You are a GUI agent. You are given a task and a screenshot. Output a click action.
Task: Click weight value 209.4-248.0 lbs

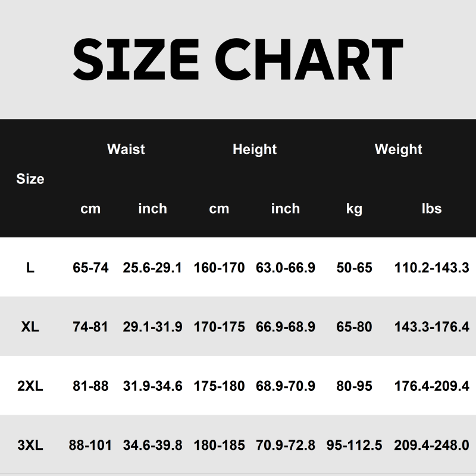tap(431, 445)
